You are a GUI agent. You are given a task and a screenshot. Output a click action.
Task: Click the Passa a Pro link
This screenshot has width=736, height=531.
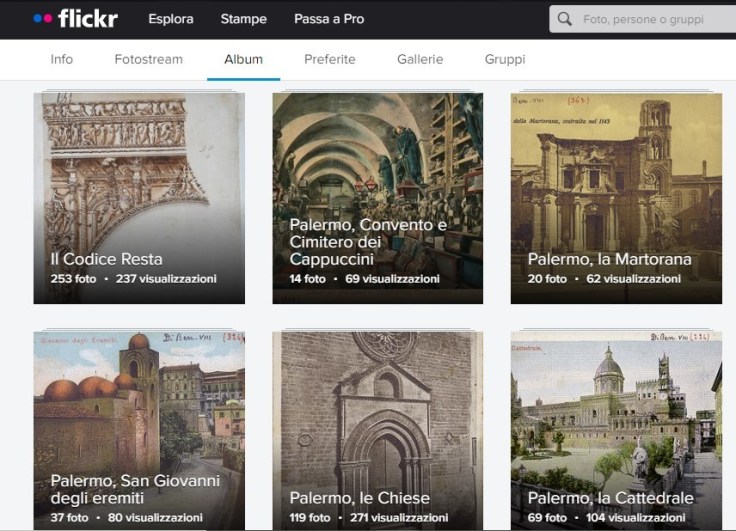tap(329, 19)
